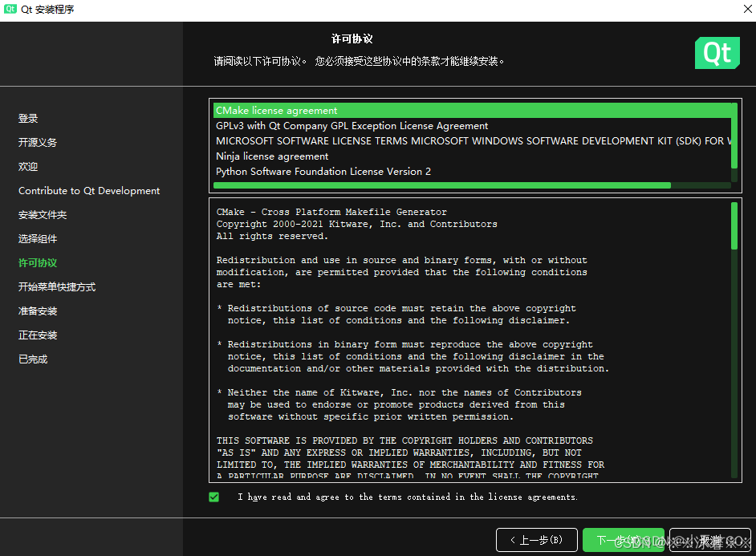The width and height of the screenshot is (756, 556).
Task: Select GPLv3 with Qt Company GPL Exception
Action: coord(472,126)
